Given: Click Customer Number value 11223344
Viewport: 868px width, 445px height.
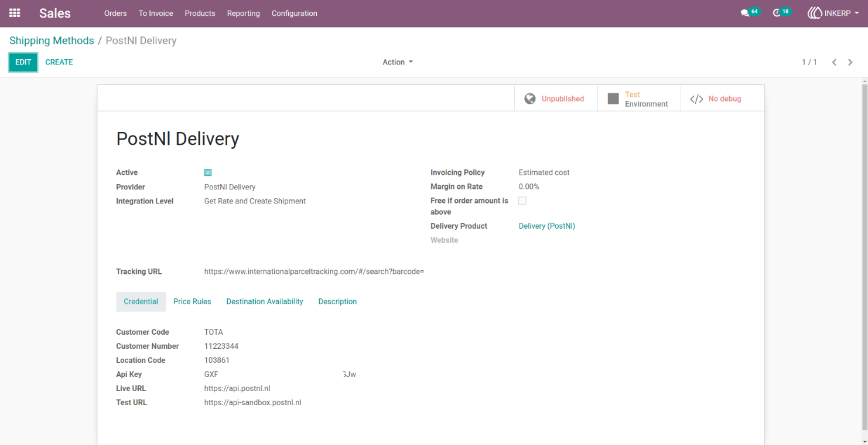Looking at the screenshot, I should (x=221, y=346).
